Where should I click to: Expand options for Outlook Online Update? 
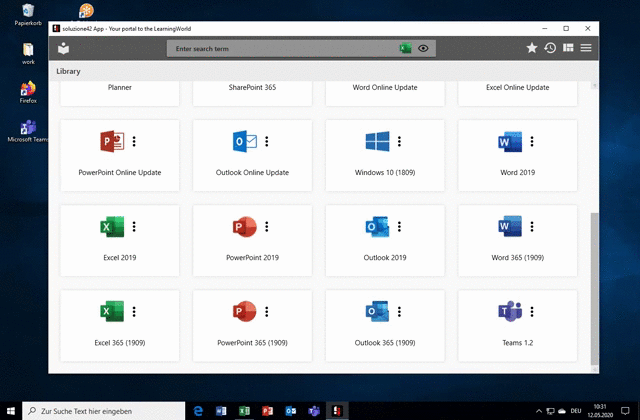(267, 141)
